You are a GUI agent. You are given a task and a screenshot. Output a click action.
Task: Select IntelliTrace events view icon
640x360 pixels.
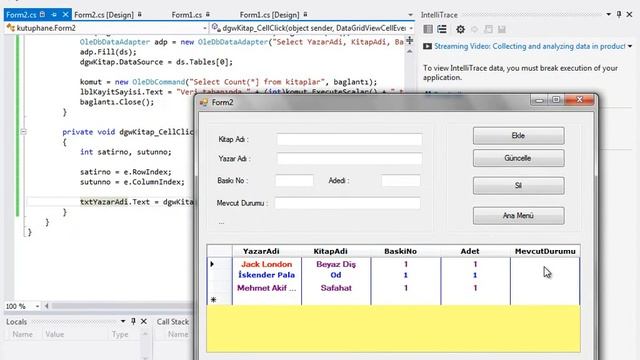click(428, 29)
